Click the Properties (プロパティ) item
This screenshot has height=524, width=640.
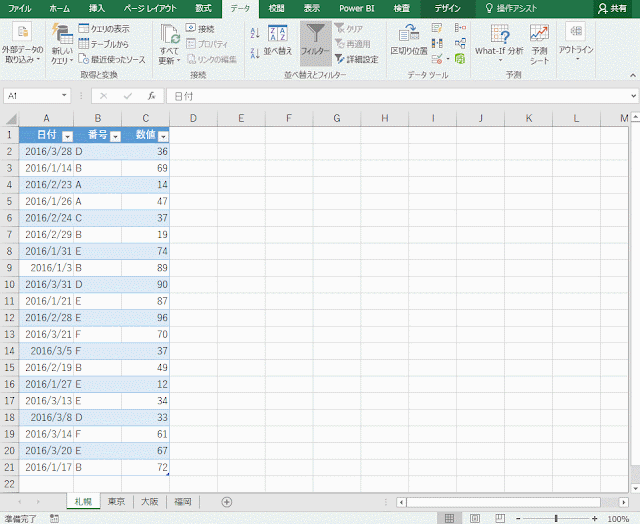pyautogui.click(x=207, y=44)
